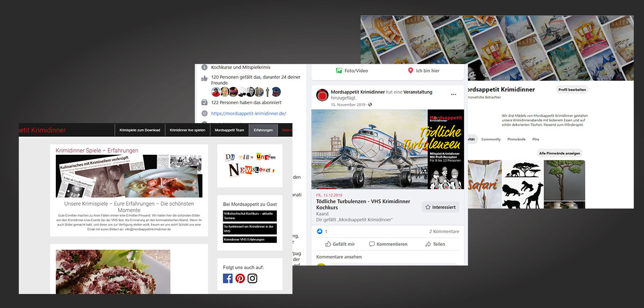Click the food photo below the Erfahrungen article
The image size is (644, 308).
tap(113, 271)
